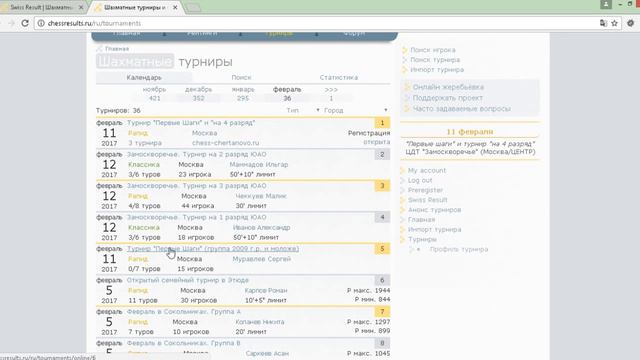
Task: Close the Swiss Result tab
Action: click(x=81, y=7)
